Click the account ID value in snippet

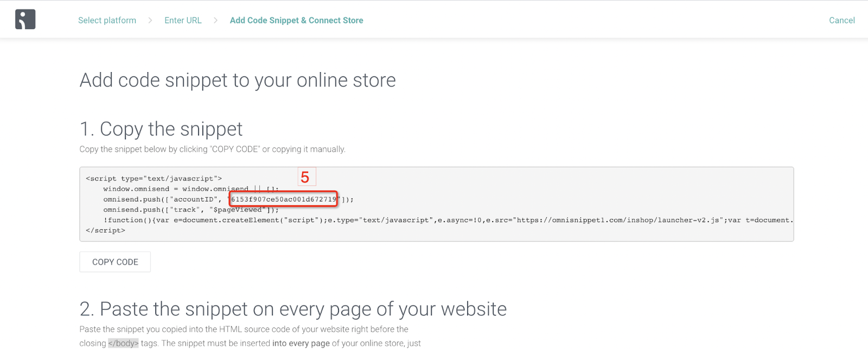[284, 199]
